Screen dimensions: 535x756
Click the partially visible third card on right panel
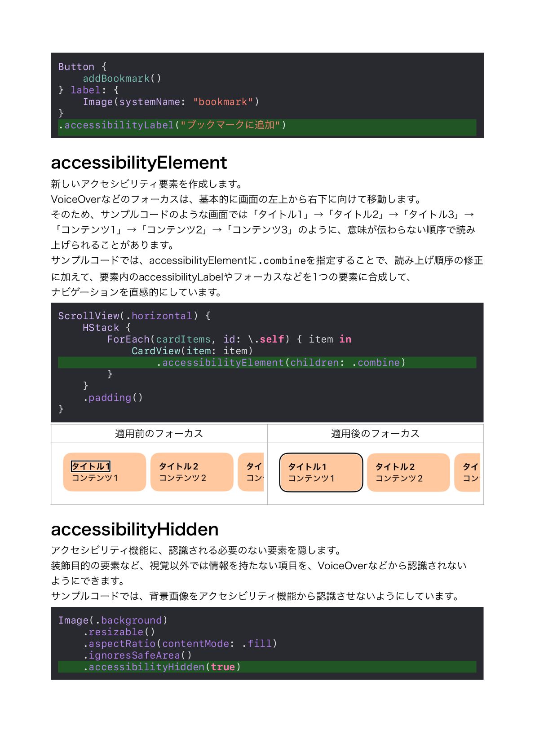tap(467, 472)
